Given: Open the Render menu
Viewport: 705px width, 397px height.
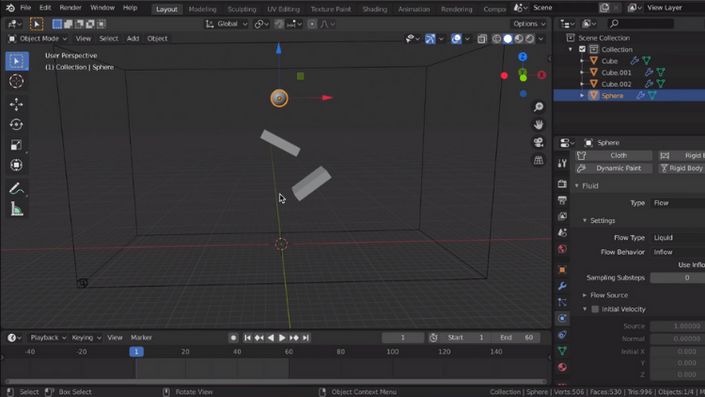Looking at the screenshot, I should point(71,8).
